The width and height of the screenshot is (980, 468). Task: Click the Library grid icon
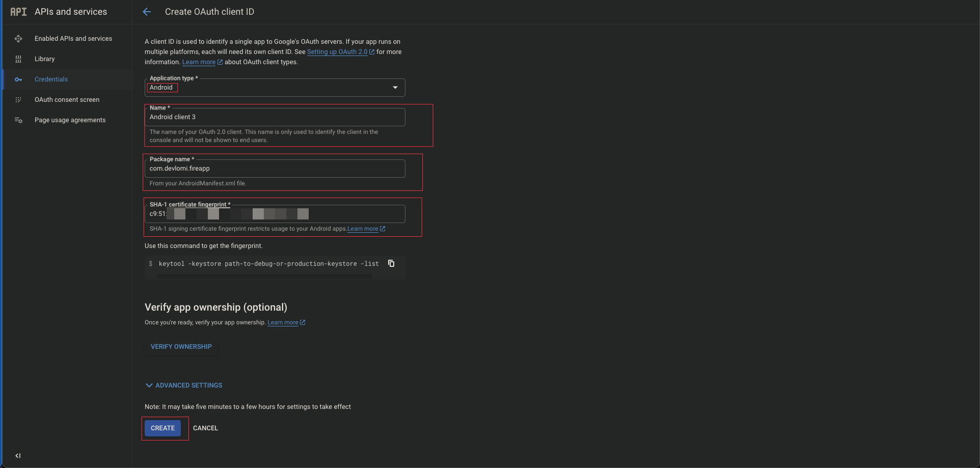18,59
